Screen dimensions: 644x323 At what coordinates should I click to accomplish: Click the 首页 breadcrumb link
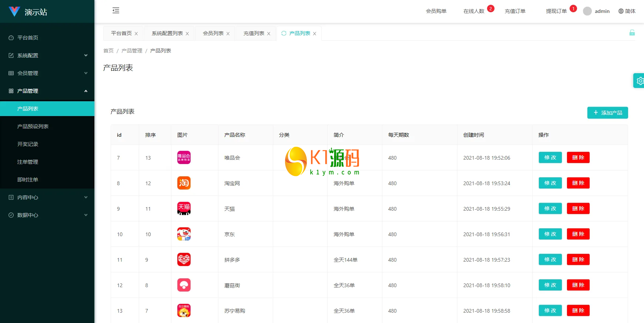coord(108,51)
